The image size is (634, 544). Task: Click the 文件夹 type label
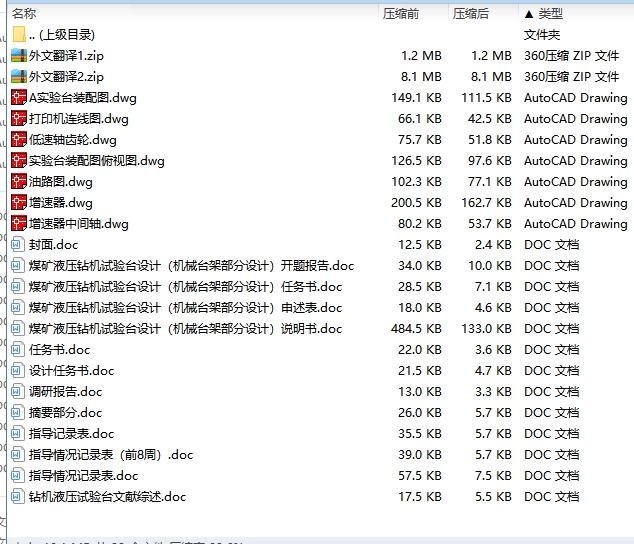point(542,35)
